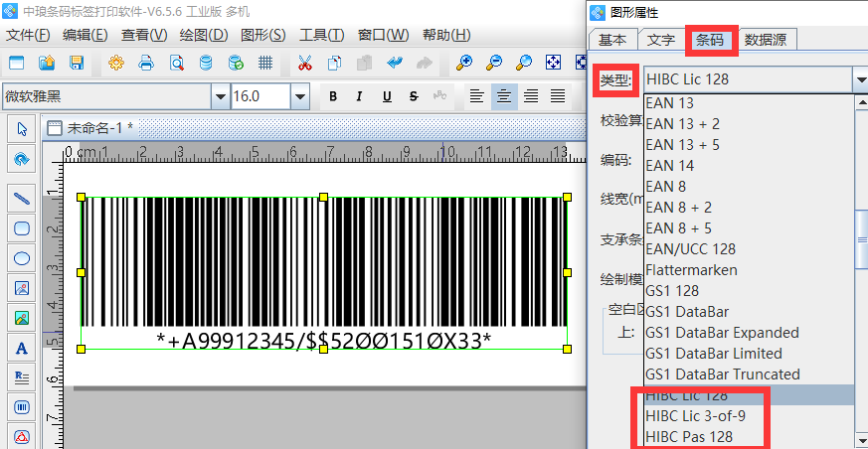Open Print Preview icon

[x=177, y=63]
